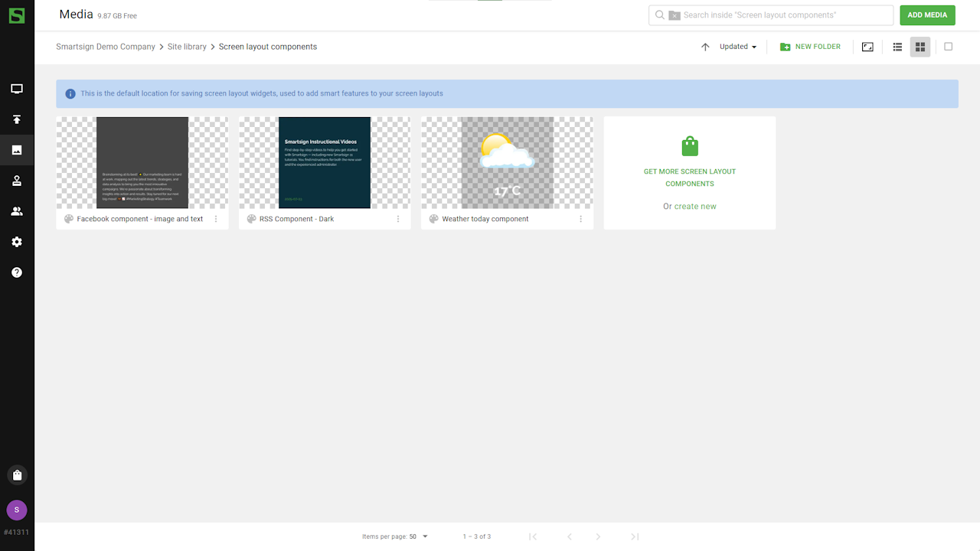Click the publish upload icon in sidebar
Viewport: 980px width, 551px height.
click(x=17, y=119)
